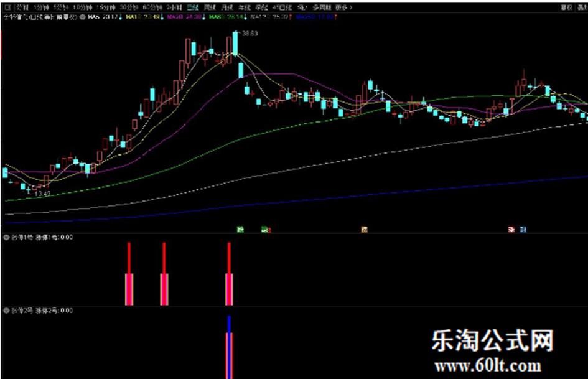Switch to the 季线 quarterly tab
Viewport: 588px width, 379px height.
[x=261, y=7]
